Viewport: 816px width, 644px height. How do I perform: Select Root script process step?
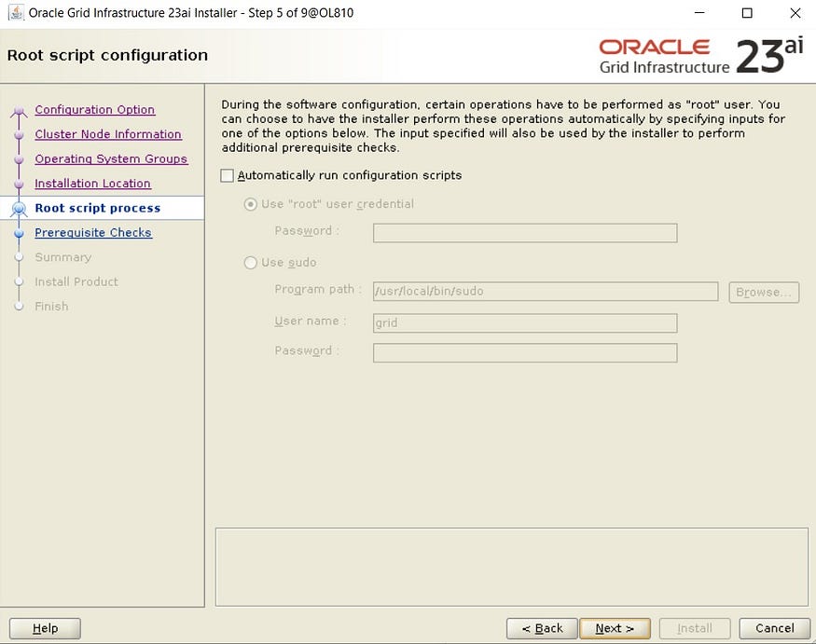coord(97,208)
